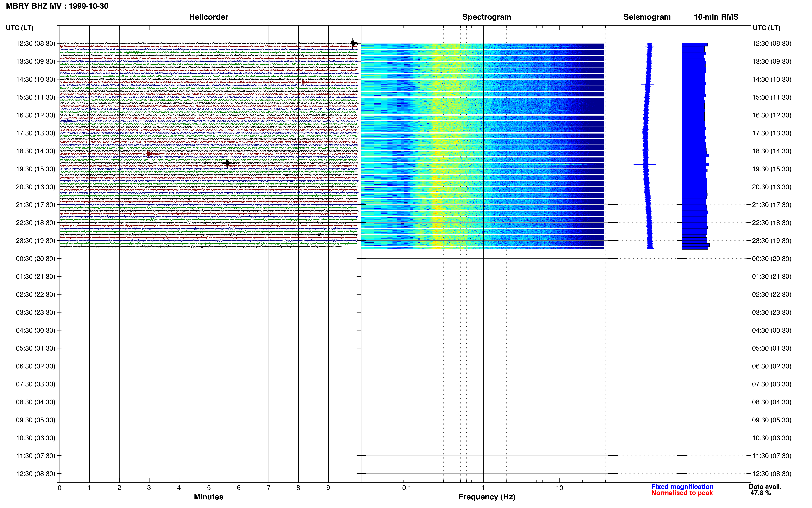Click the left '05:30 (01:30)' time label

(x=36, y=348)
